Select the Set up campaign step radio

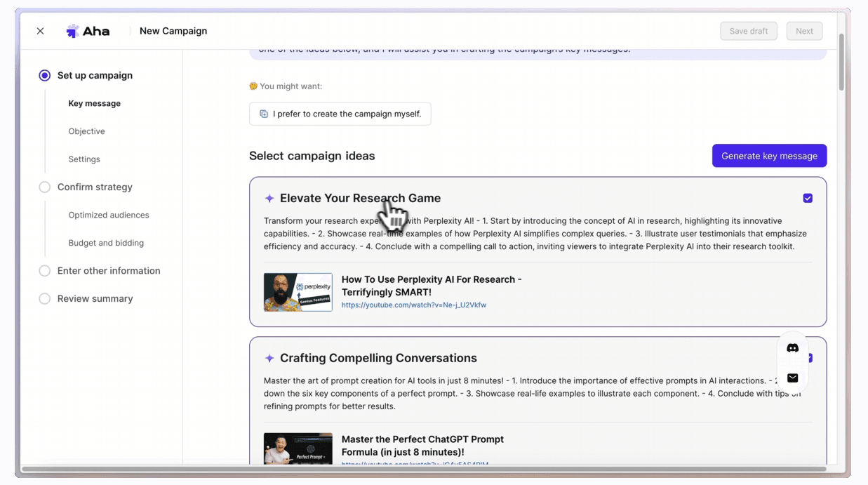[x=45, y=76]
